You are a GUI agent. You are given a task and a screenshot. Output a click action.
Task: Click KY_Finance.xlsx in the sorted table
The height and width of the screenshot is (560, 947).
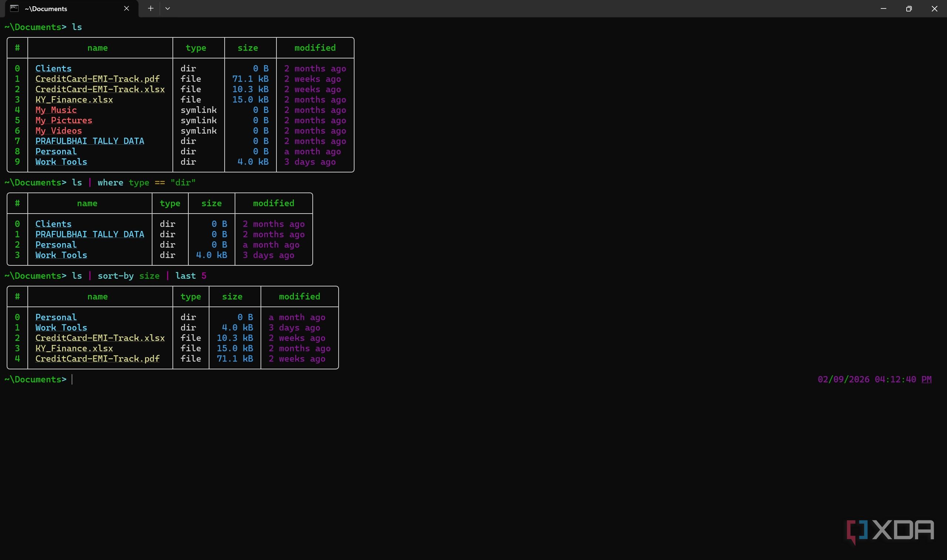click(74, 348)
